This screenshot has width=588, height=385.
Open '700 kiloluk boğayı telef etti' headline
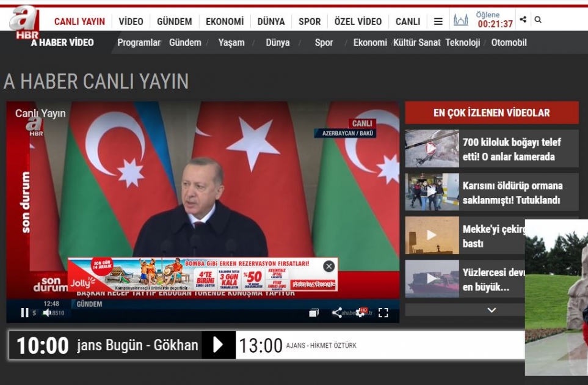[x=512, y=149]
